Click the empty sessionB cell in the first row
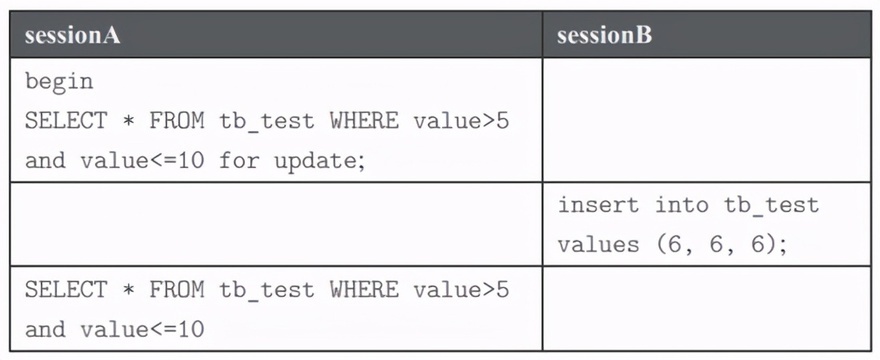Image resolution: width=880 pixels, height=360 pixels. 707,120
